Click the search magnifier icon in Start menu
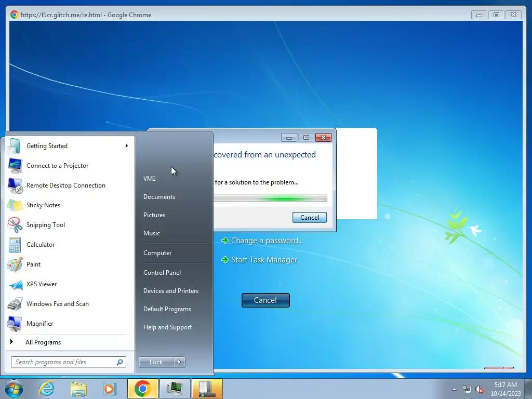 point(120,362)
